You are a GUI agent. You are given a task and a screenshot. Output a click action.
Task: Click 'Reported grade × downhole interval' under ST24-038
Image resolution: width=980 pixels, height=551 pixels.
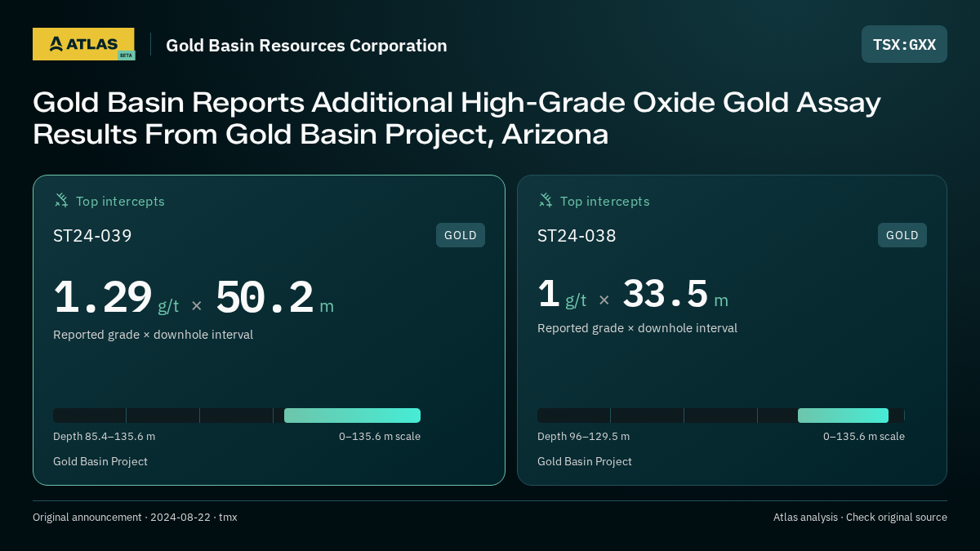[637, 328]
